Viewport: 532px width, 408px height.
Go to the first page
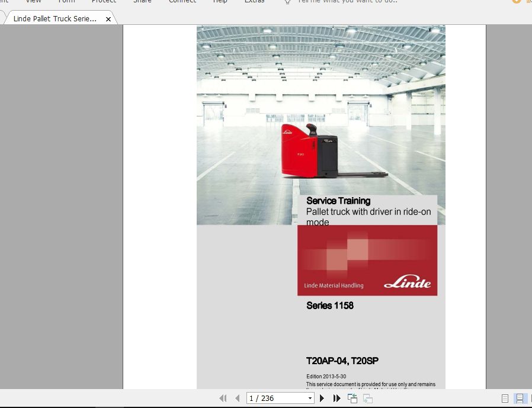[x=223, y=398]
